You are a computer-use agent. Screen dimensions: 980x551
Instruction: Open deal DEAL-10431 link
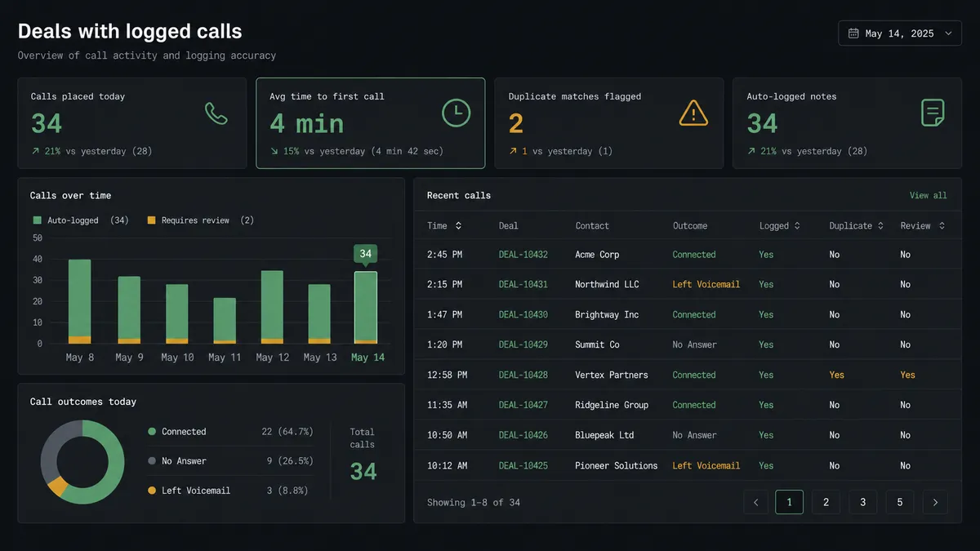(x=523, y=284)
